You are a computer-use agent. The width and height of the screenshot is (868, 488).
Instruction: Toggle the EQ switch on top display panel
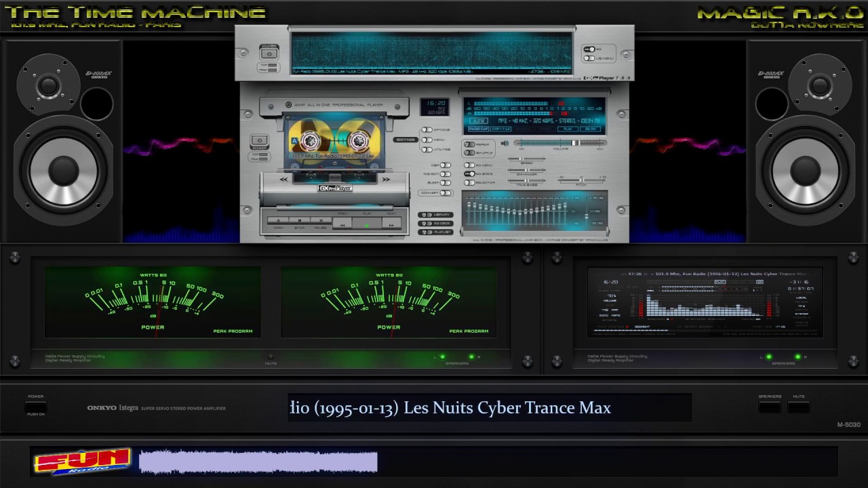[589, 49]
